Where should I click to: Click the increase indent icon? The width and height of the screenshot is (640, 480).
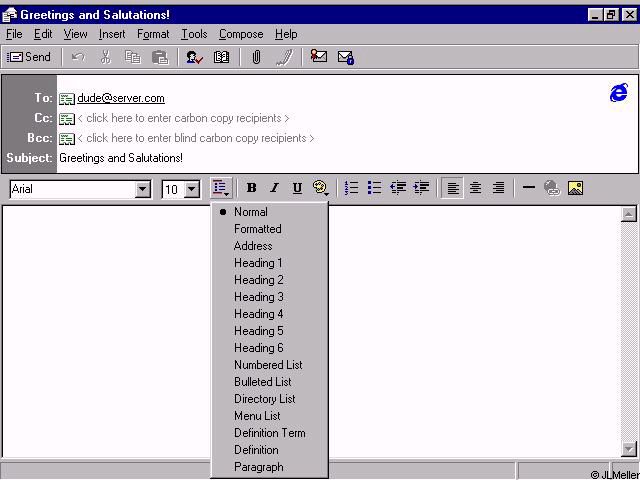(x=421, y=188)
